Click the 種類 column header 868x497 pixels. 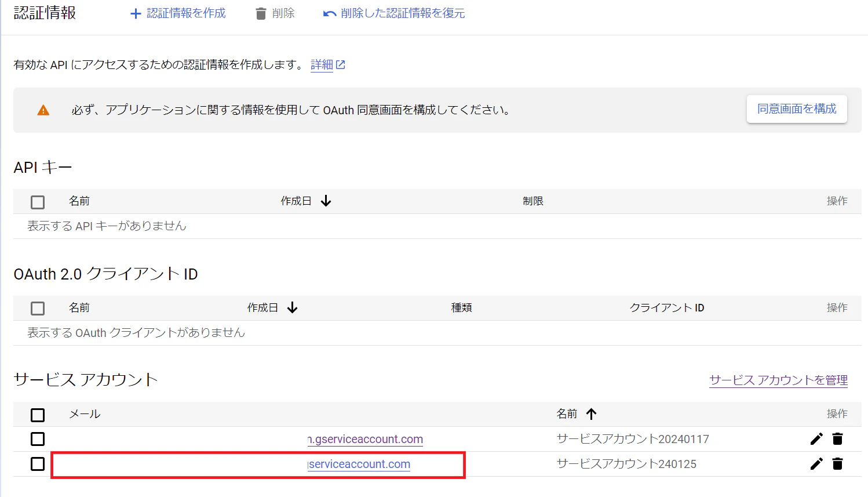pyautogui.click(x=462, y=308)
